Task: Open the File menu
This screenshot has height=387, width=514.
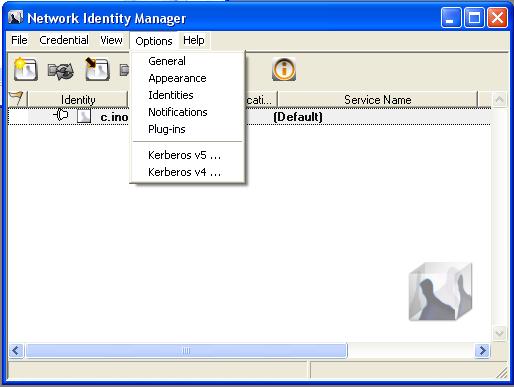Action: 19,40
